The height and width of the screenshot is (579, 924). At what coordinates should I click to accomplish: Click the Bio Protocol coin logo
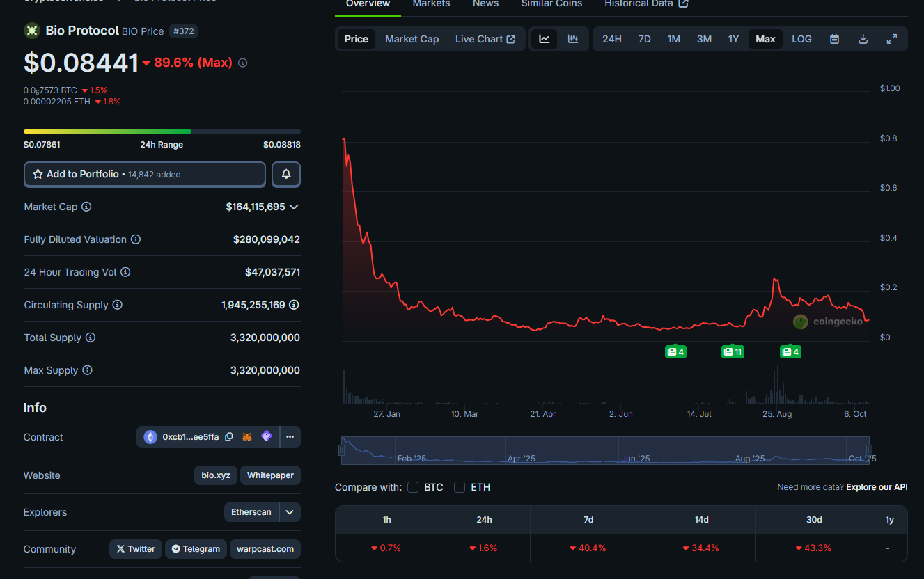[x=32, y=31]
